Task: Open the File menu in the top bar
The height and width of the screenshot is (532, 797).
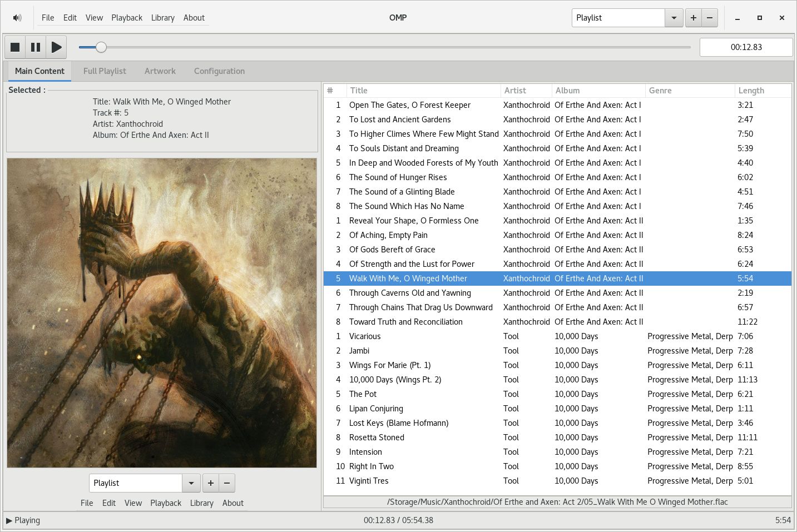Action: click(x=48, y=18)
